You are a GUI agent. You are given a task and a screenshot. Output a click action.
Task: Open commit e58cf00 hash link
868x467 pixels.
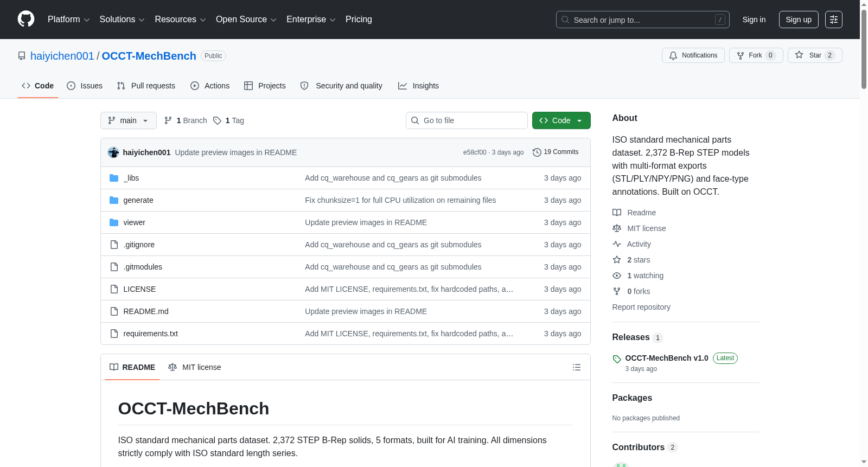[x=475, y=152]
